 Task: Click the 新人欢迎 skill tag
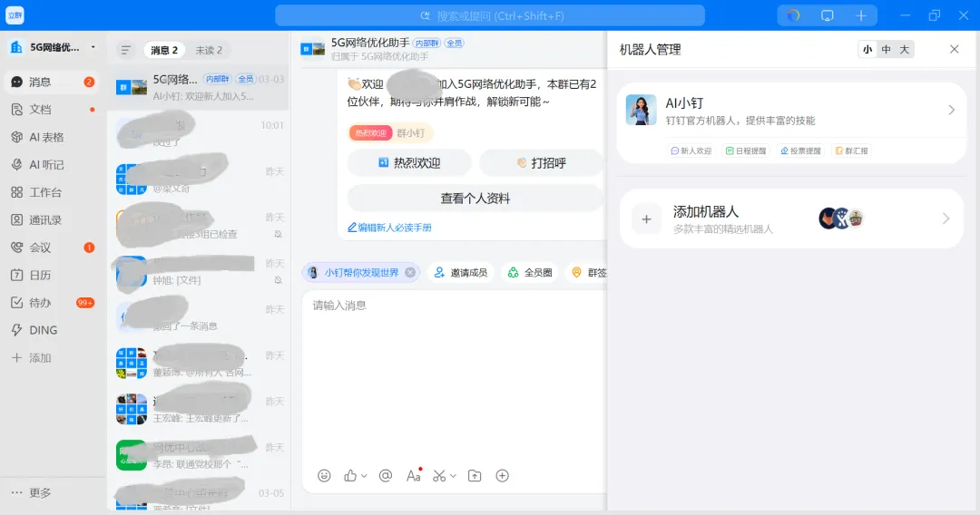(691, 151)
